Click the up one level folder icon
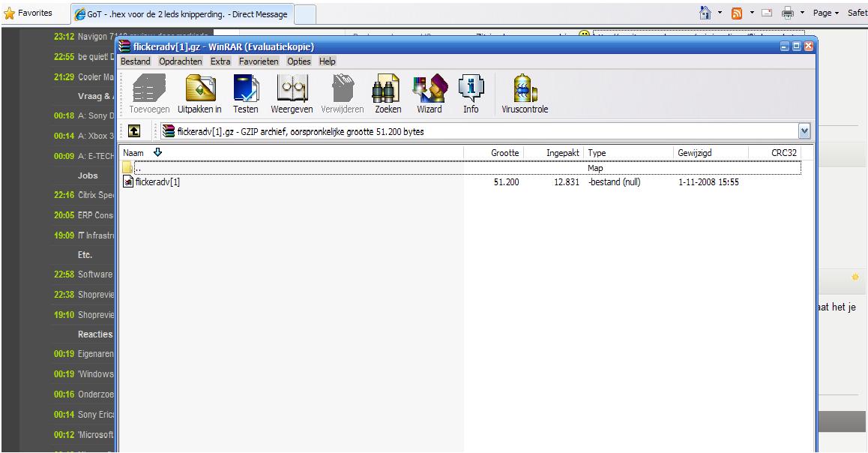The width and height of the screenshot is (868, 453). click(133, 132)
